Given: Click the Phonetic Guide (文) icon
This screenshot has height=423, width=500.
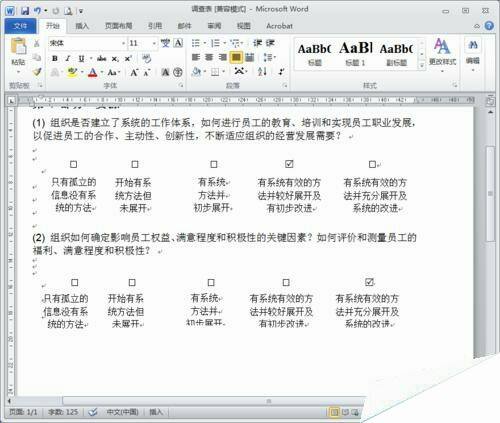Looking at the screenshot, I should pyautogui.click(x=166, y=43).
